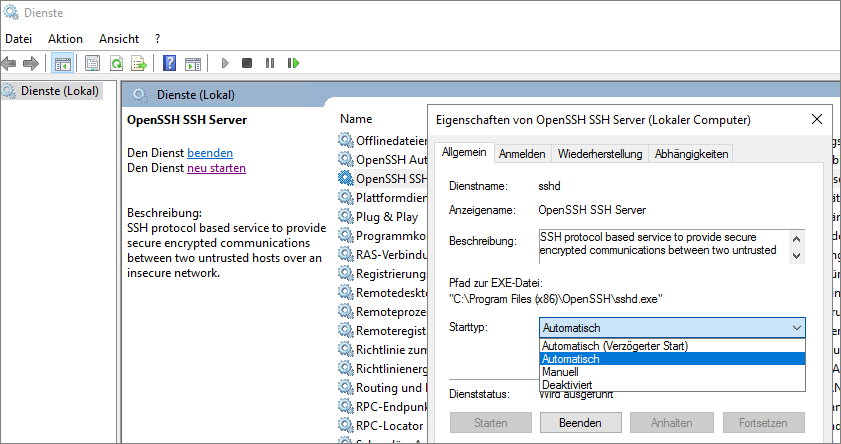Click the description scroll down arrow

pyautogui.click(x=796, y=255)
